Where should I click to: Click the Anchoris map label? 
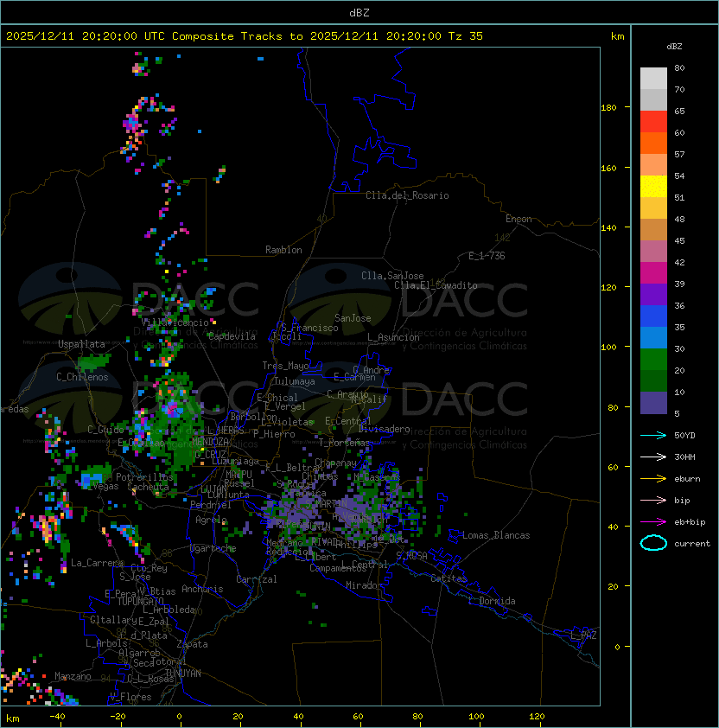pos(202,589)
